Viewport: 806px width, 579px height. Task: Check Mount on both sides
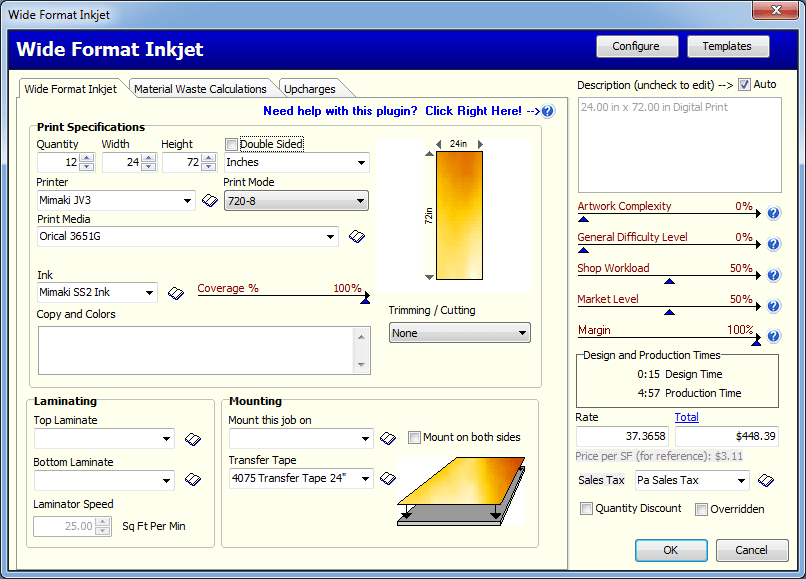[415, 437]
